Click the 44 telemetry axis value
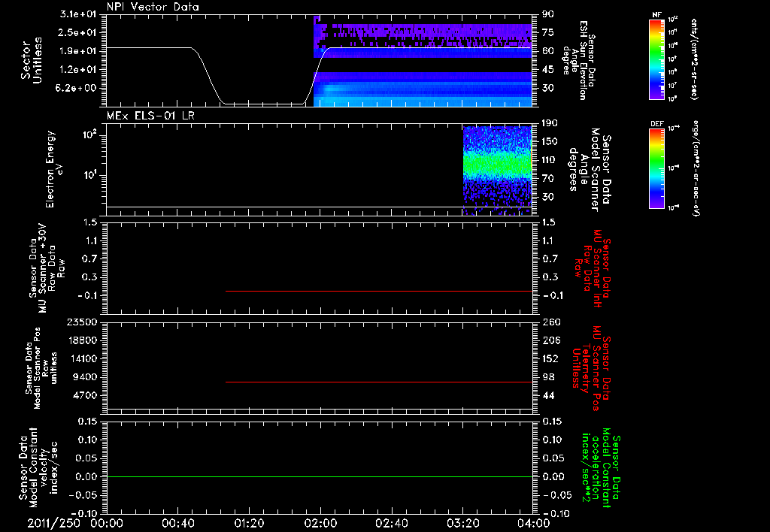 pos(548,395)
